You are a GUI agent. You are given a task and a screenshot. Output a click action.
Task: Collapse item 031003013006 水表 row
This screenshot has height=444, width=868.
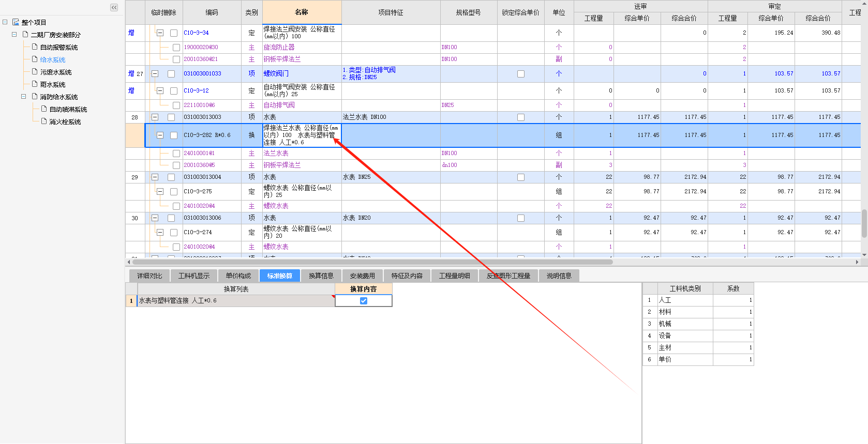click(x=155, y=218)
